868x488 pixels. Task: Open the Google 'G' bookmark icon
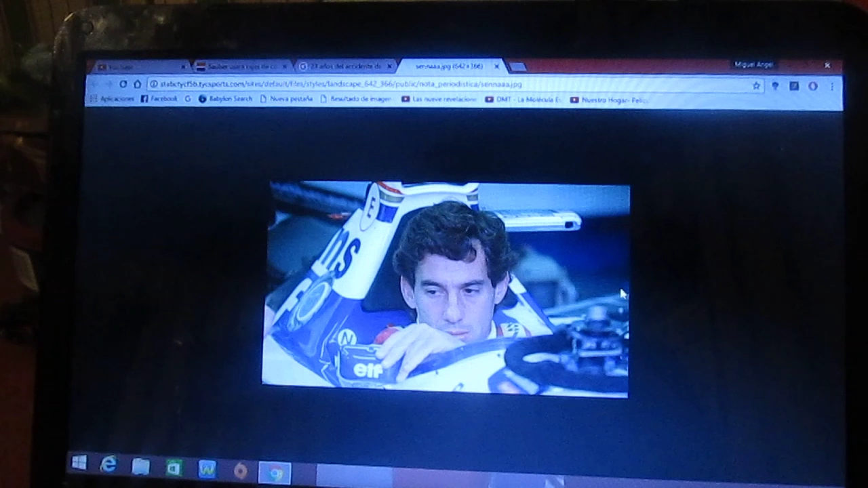tap(188, 99)
